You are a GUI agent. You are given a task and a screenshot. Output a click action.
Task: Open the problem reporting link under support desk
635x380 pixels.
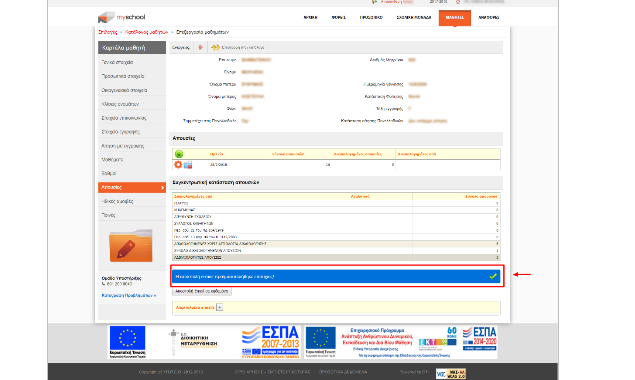click(x=129, y=295)
